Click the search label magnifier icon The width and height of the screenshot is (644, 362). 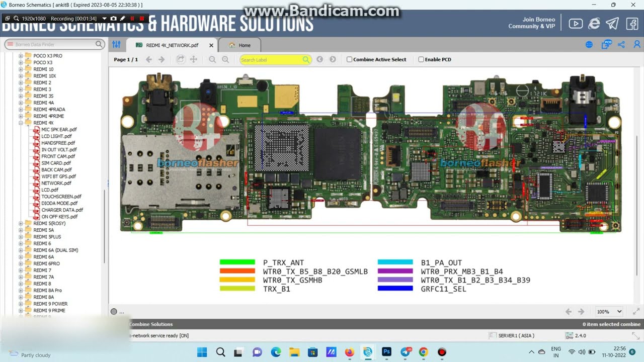click(x=306, y=60)
